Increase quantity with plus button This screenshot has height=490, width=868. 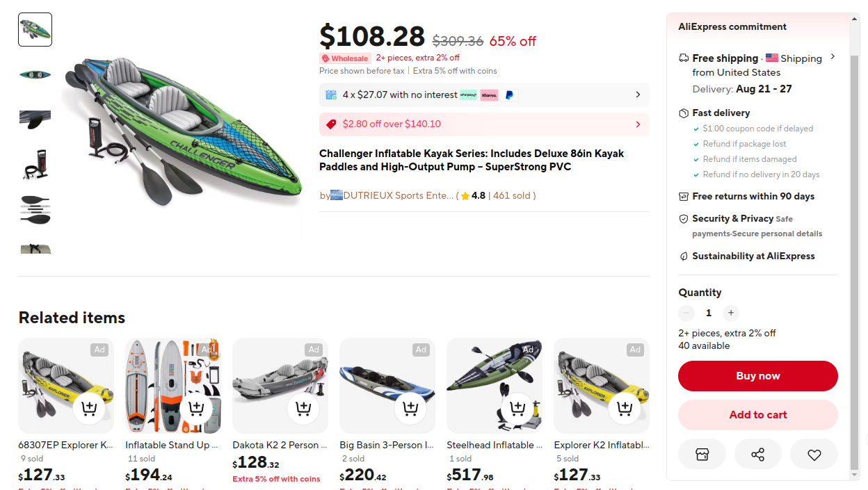tap(730, 313)
